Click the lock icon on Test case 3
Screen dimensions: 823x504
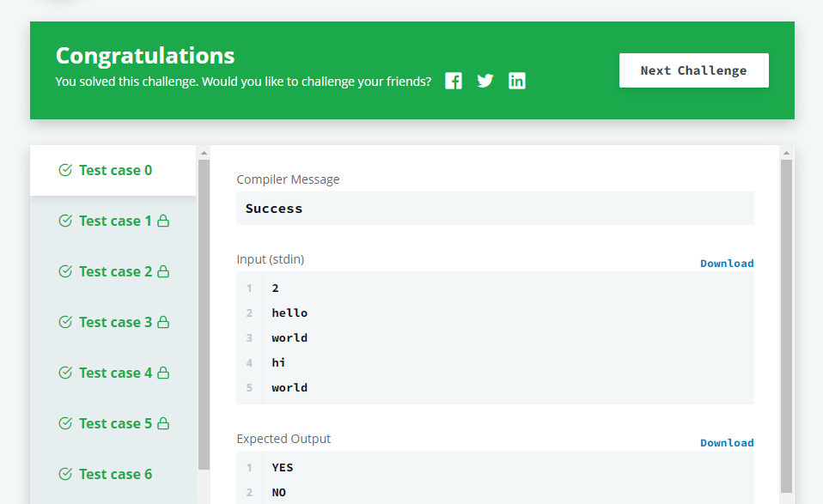[163, 322]
